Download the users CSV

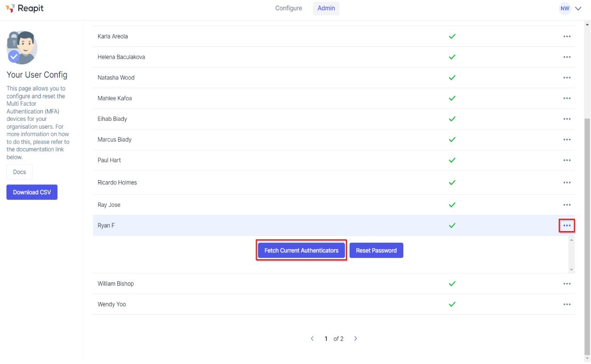pyautogui.click(x=32, y=192)
